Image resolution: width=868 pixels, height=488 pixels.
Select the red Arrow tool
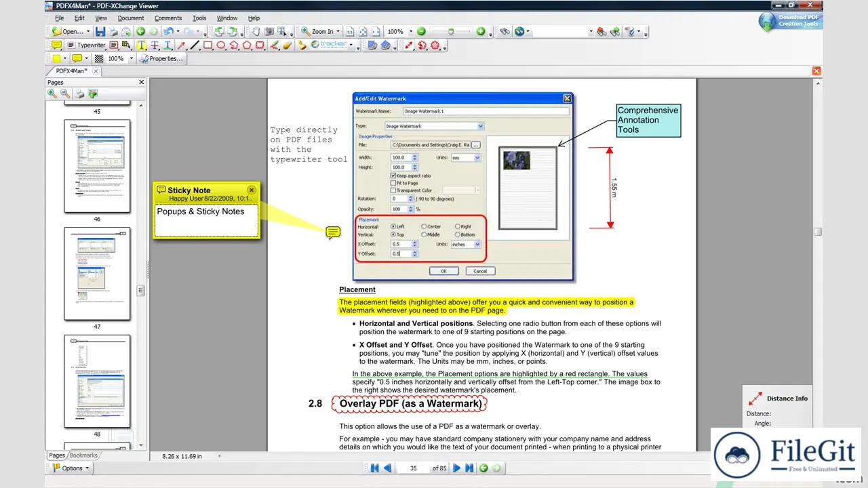[181, 45]
